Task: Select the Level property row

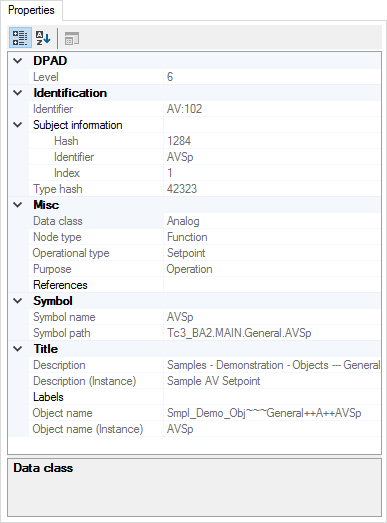Action: (x=205, y=77)
